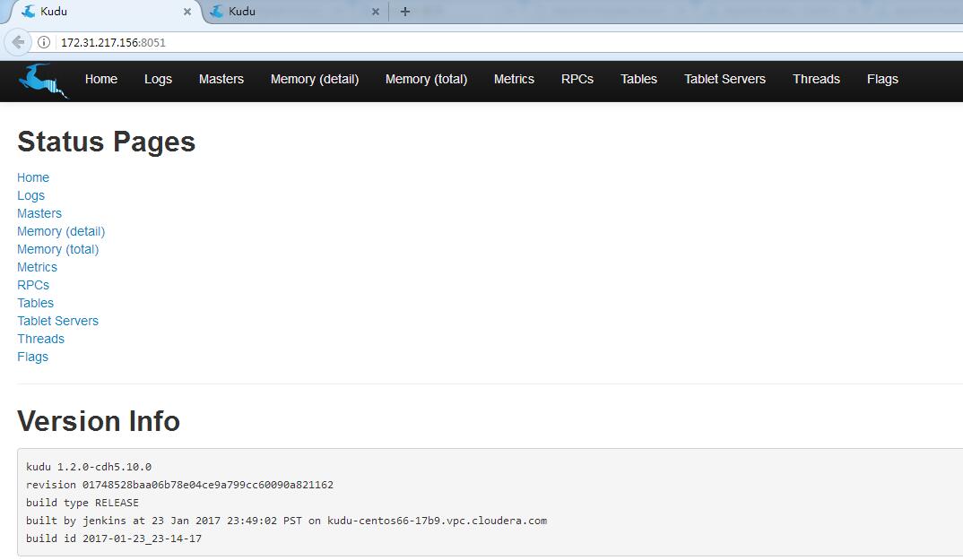Open RPCs in the top navbar
Viewport: 963px width, 560px height.
pyautogui.click(x=577, y=79)
